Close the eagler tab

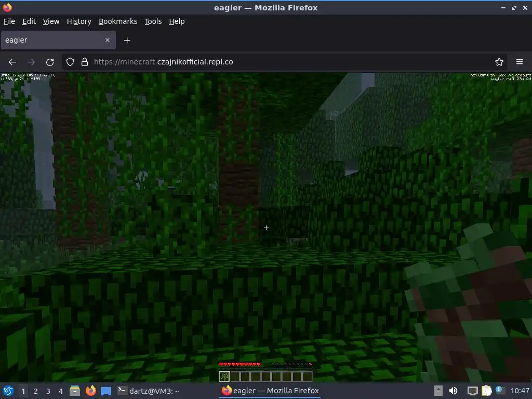[108, 40]
